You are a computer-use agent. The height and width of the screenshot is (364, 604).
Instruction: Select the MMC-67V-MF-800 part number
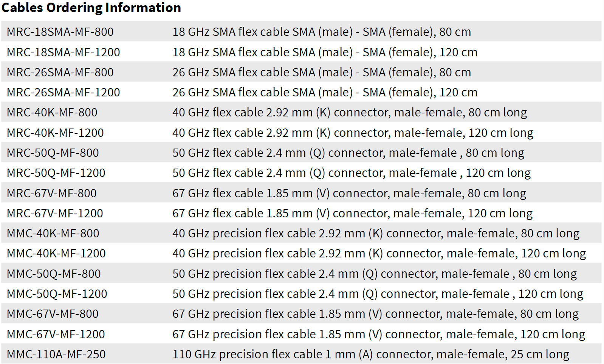point(53,314)
